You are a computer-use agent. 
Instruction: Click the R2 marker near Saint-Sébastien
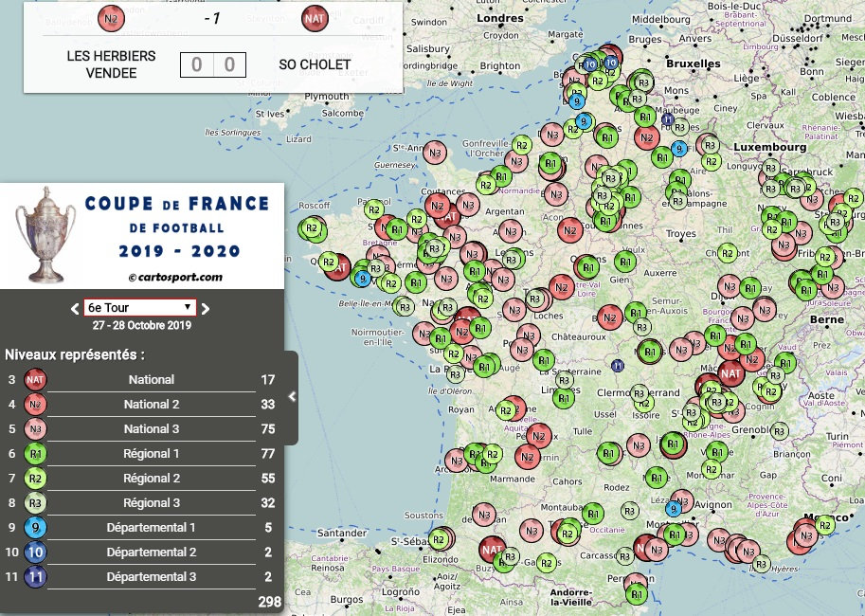pos(439,539)
